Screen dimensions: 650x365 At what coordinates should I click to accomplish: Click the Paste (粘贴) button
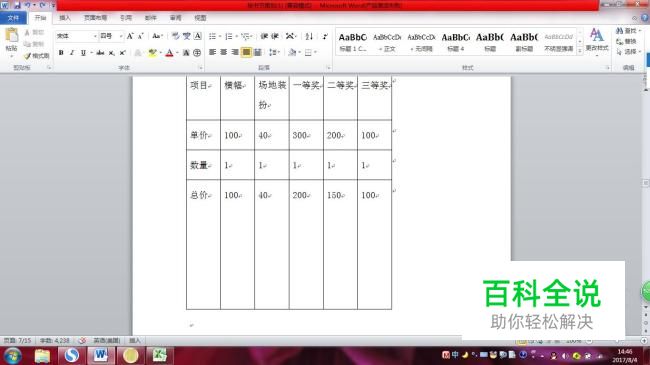pyautogui.click(x=12, y=41)
